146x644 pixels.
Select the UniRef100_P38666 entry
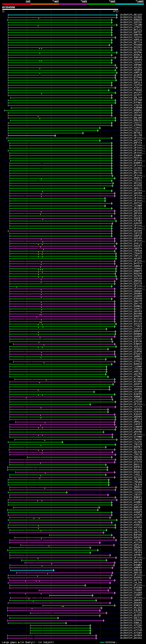click(x=131, y=90)
